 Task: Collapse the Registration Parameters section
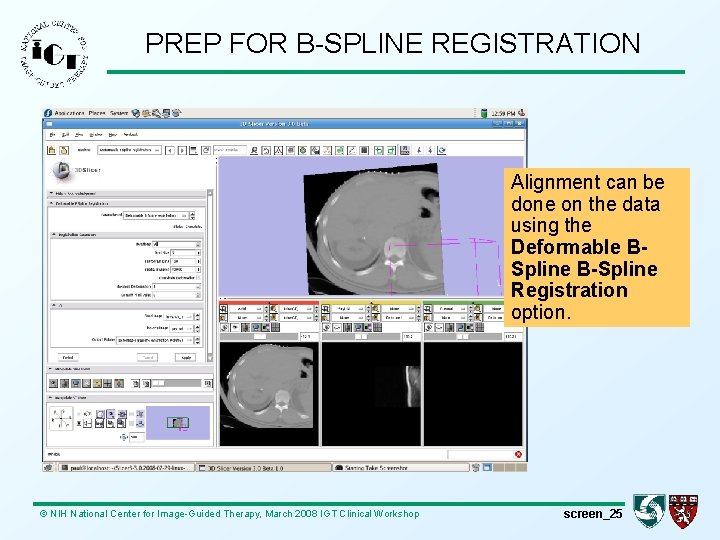point(127,235)
